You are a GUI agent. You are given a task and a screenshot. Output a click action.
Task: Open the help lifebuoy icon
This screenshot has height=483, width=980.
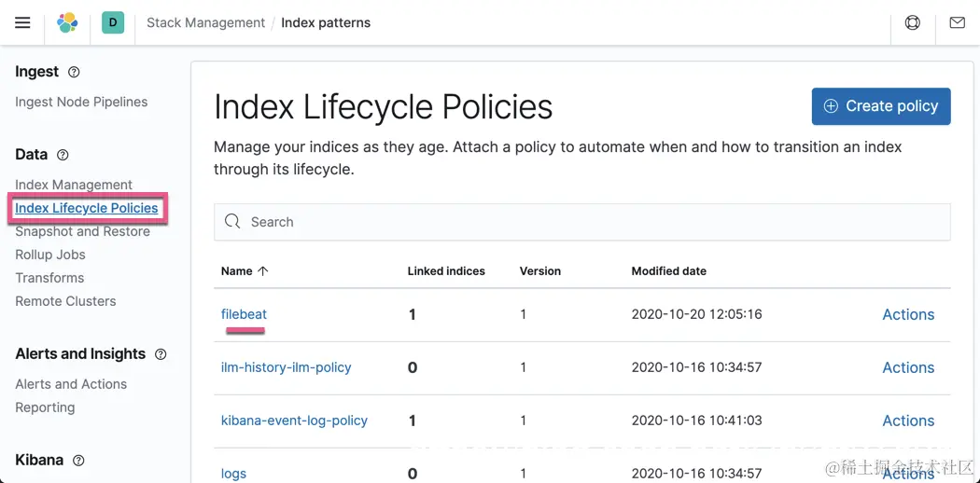point(913,22)
